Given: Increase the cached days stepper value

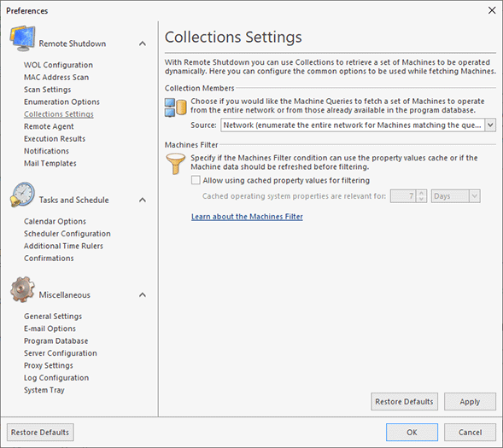Looking at the screenshot, I should [x=422, y=193].
